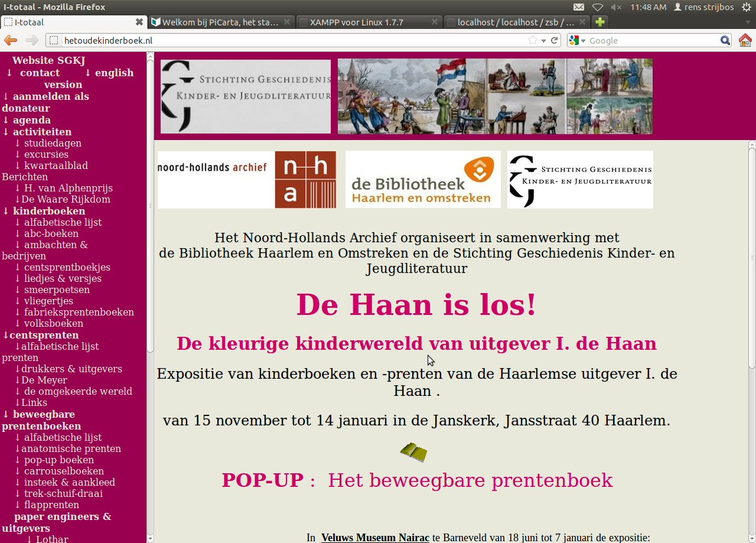
Task: Switch to the localhost / zsb tab
Action: point(517,22)
